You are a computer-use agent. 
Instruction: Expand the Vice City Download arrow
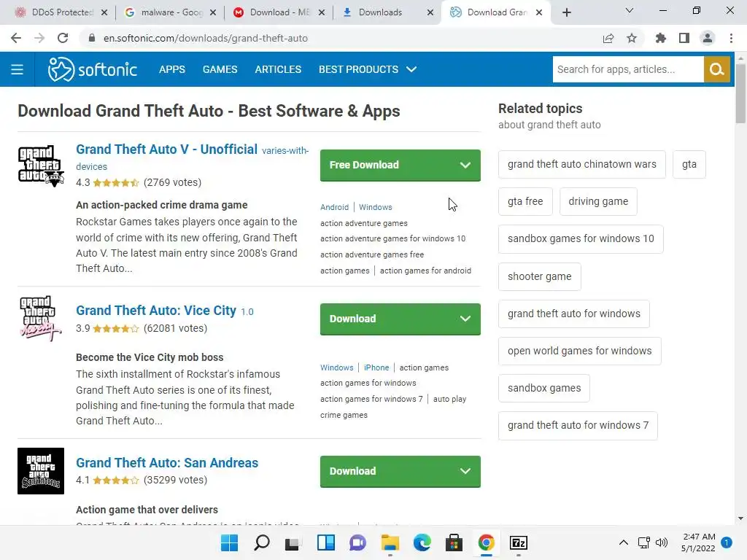[465, 319]
